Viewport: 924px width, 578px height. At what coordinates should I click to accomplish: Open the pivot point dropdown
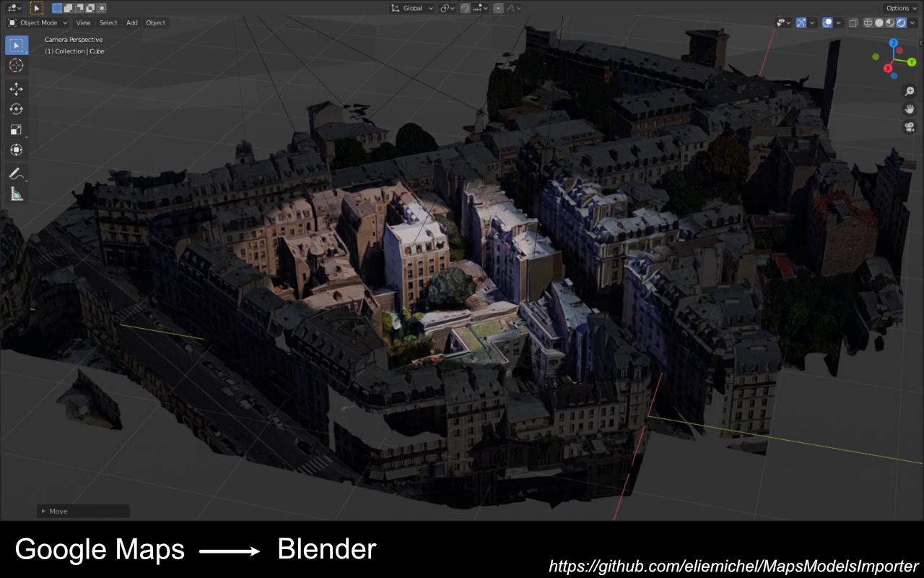[447, 8]
